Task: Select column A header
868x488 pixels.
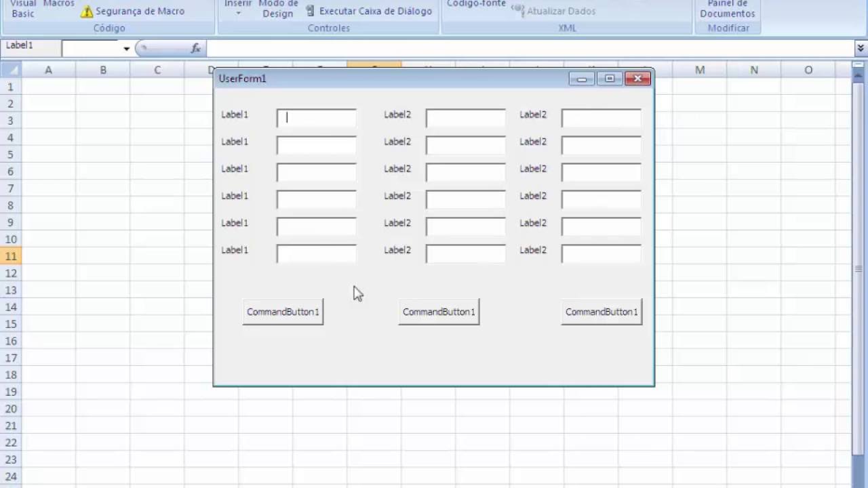Action: click(48, 70)
